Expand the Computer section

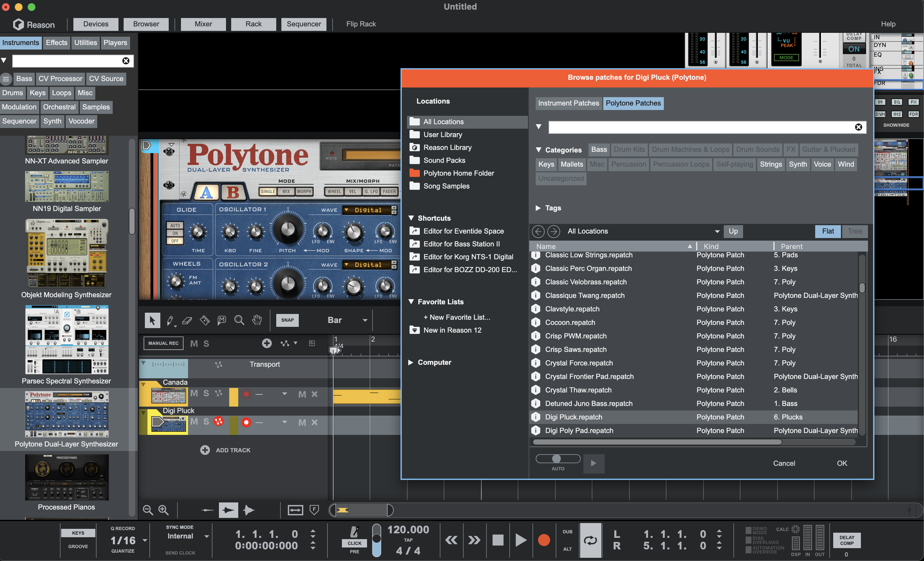coord(410,362)
